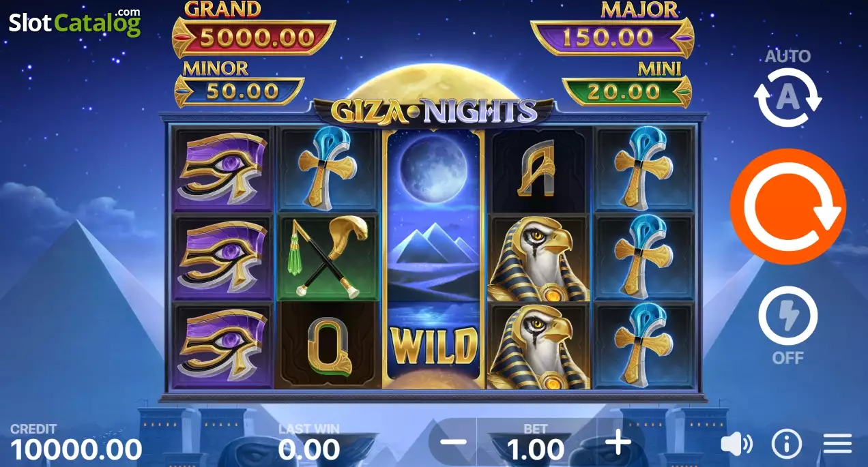Open the info paytable icon
This screenshot has width=868, height=467.
point(786,445)
